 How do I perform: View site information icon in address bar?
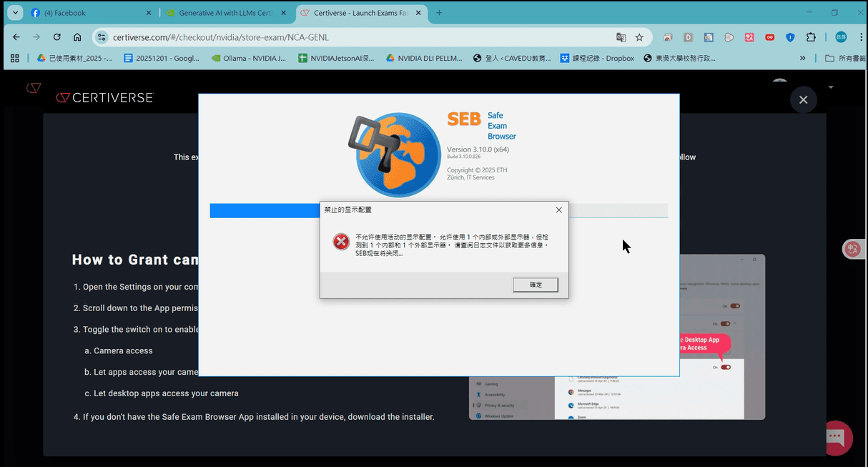pyautogui.click(x=102, y=37)
